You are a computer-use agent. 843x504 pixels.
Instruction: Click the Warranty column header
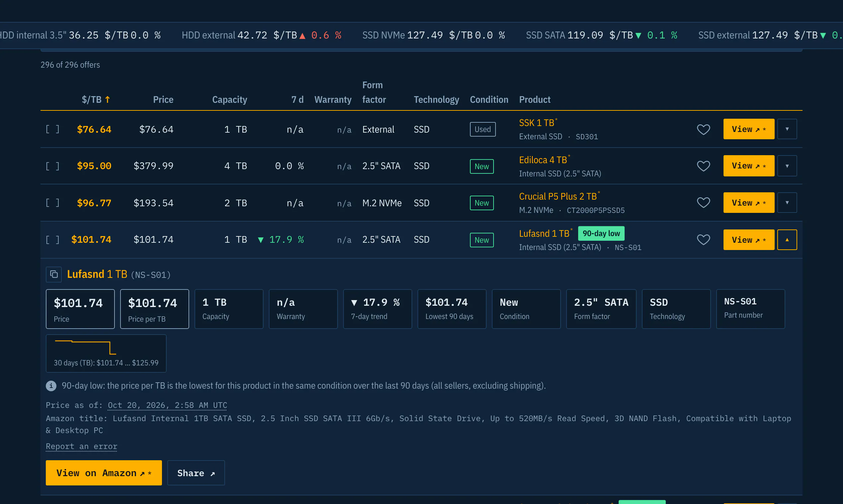click(333, 99)
